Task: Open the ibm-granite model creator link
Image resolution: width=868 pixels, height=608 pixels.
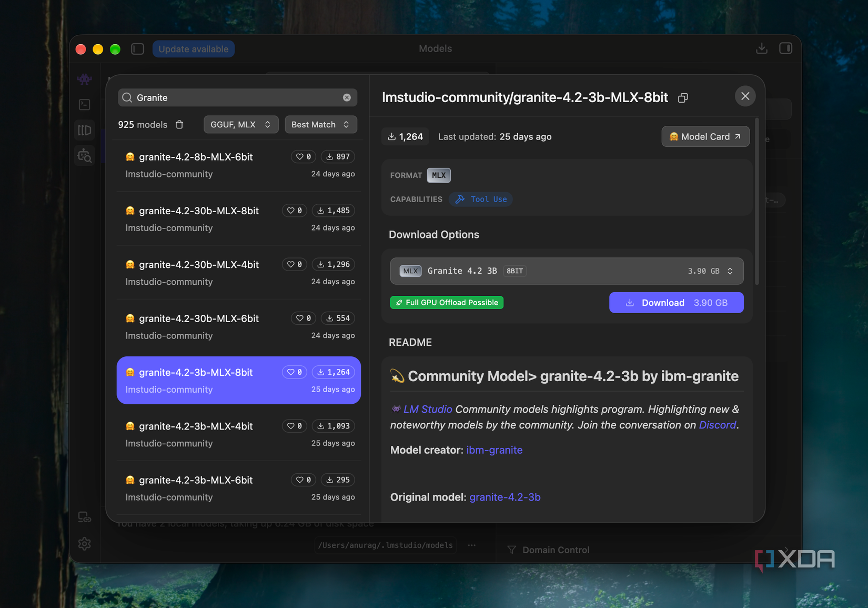Action: tap(494, 450)
